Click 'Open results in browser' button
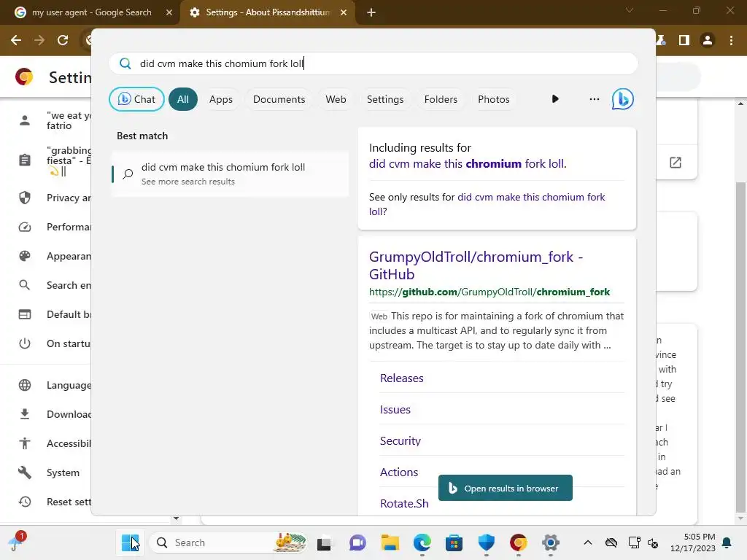The image size is (747, 560). (x=505, y=488)
